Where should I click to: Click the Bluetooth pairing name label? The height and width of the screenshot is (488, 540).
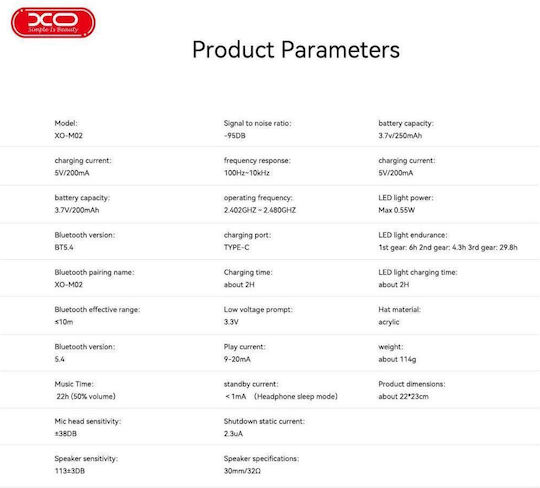pos(94,272)
